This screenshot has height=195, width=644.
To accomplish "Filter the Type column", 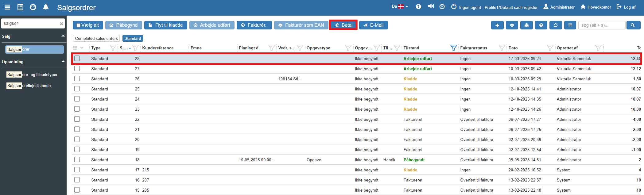I will coord(113,48).
